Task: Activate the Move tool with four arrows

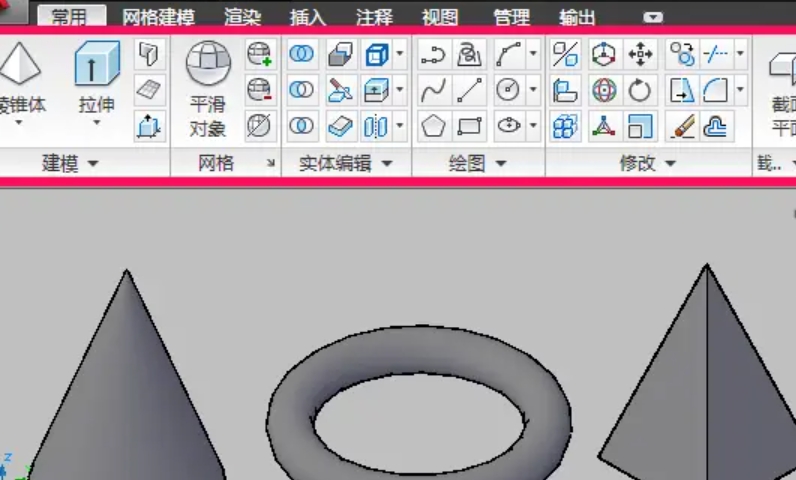Action: pyautogui.click(x=640, y=54)
